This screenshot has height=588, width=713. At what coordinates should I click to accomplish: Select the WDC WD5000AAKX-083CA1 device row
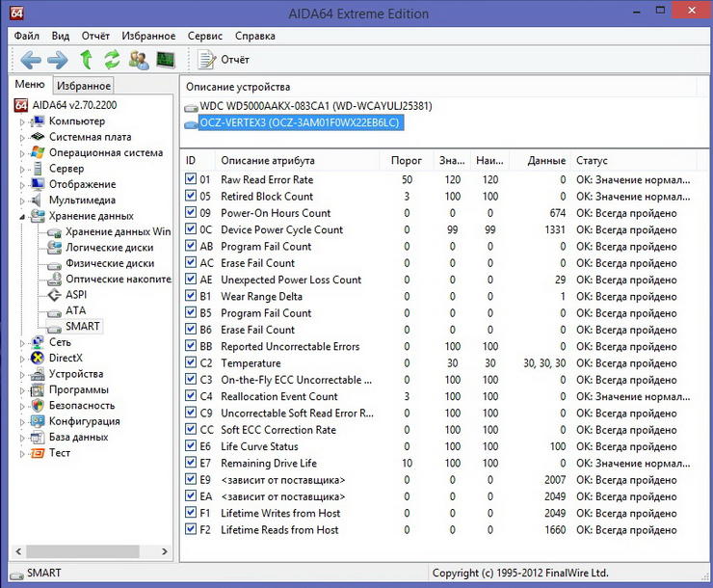pyautogui.click(x=316, y=106)
